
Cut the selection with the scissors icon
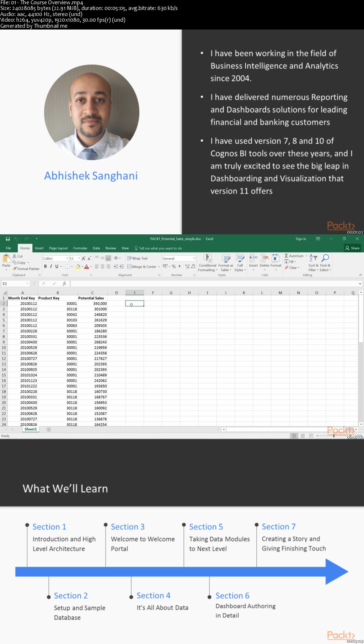coord(17,256)
